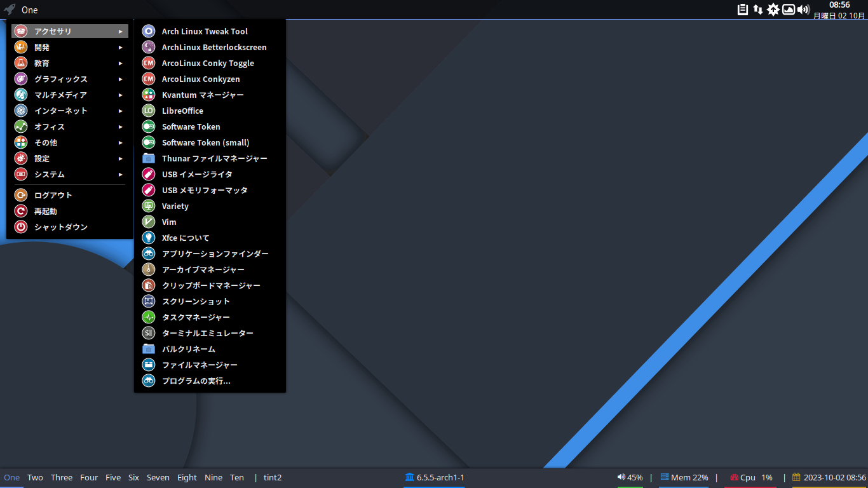Image resolution: width=868 pixels, height=488 pixels.
Task: Click 再起動 to restart
Action: [70, 211]
